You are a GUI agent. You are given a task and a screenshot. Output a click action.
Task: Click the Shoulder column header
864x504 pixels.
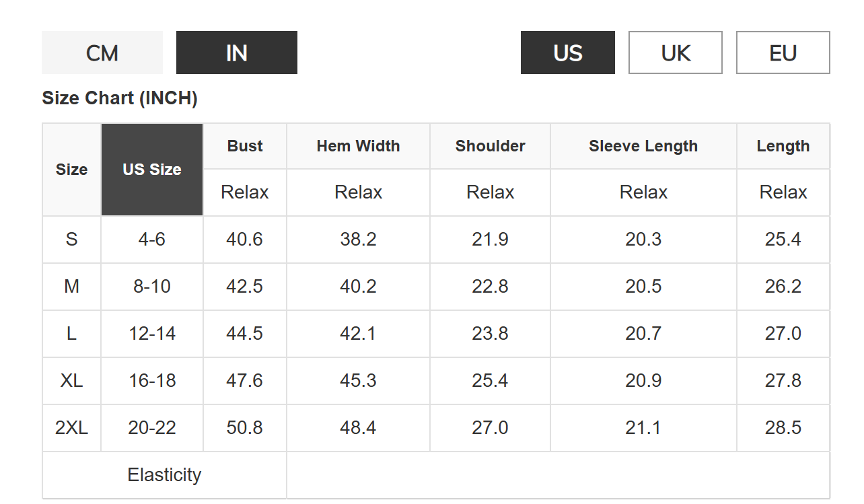pyautogui.click(x=490, y=146)
